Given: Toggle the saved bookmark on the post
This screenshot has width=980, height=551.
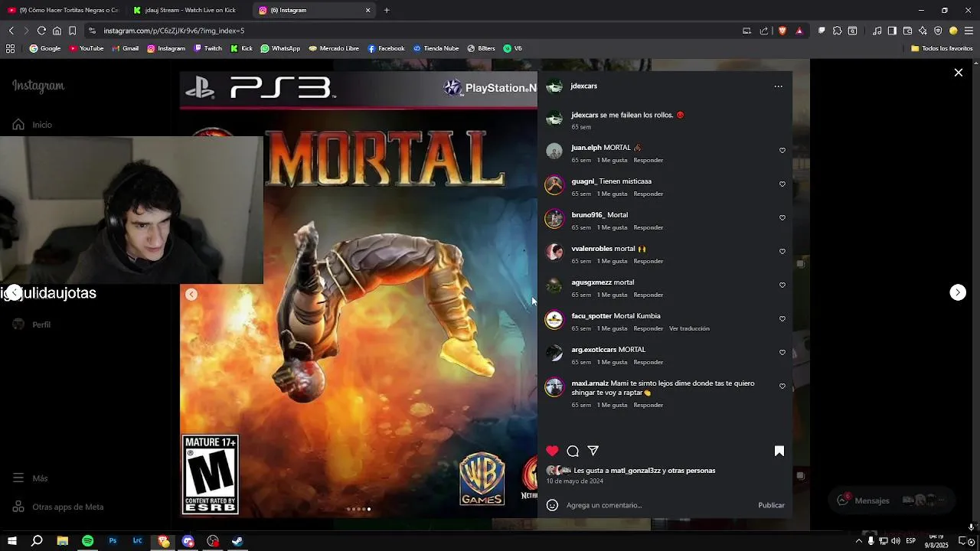Looking at the screenshot, I should click(x=779, y=451).
